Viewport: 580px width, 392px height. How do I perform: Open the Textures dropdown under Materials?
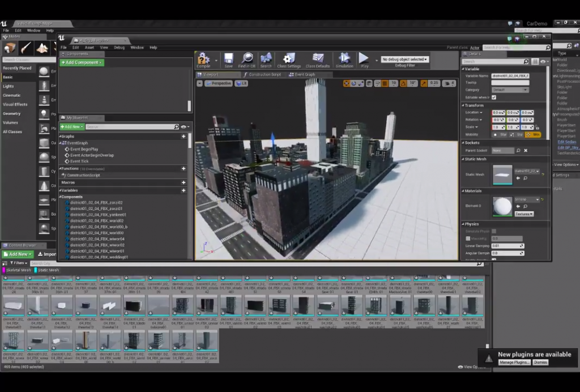click(523, 214)
